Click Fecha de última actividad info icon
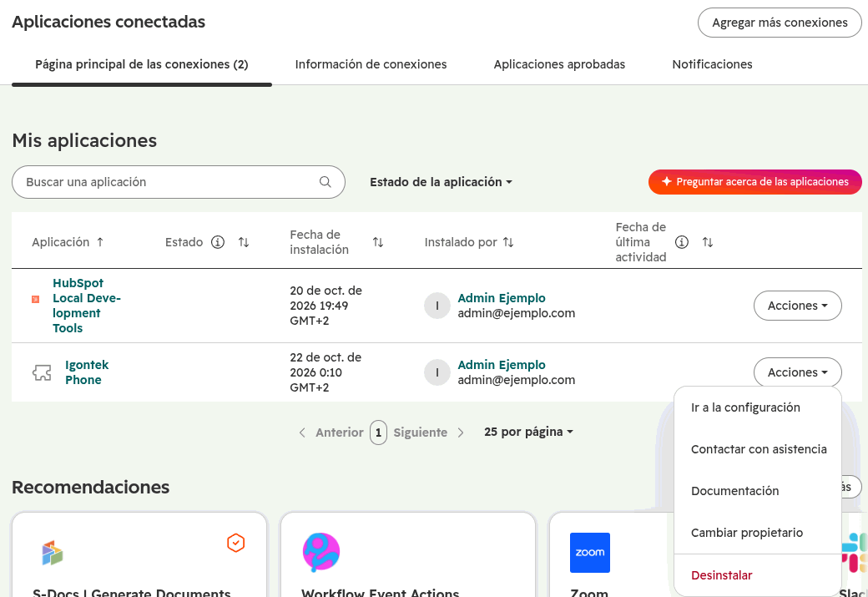The image size is (868, 597). (682, 242)
